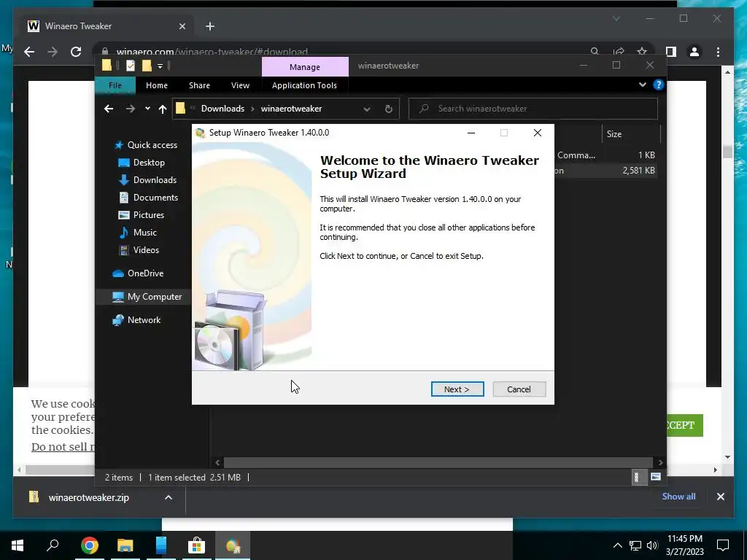Open Music in the navigation pane
The width and height of the screenshot is (747, 560).
[138, 233]
